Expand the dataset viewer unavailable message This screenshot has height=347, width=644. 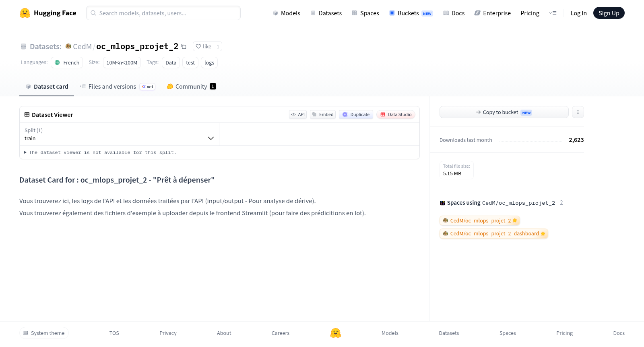click(100, 152)
